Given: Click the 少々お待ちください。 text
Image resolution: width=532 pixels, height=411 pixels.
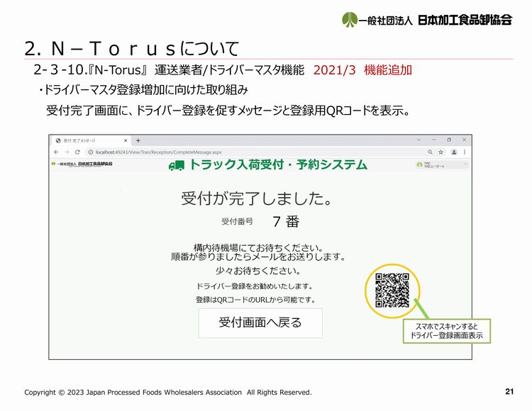Looking at the screenshot, I should pyautogui.click(x=258, y=271).
